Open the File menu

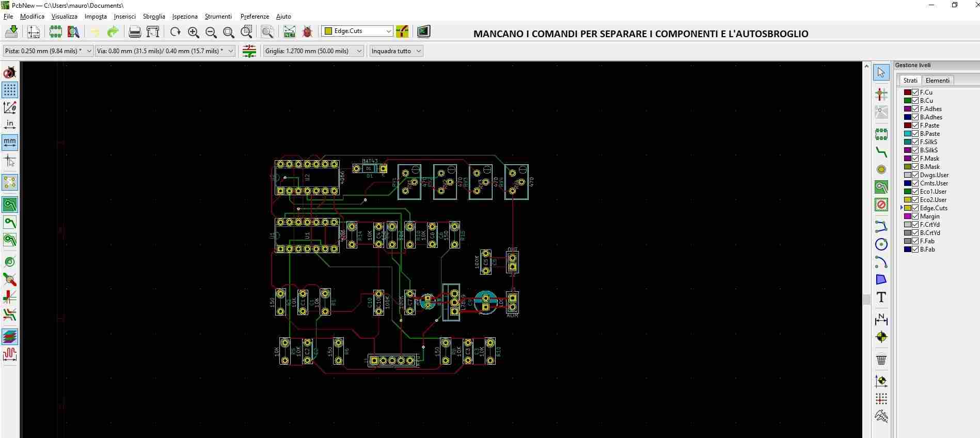point(8,17)
